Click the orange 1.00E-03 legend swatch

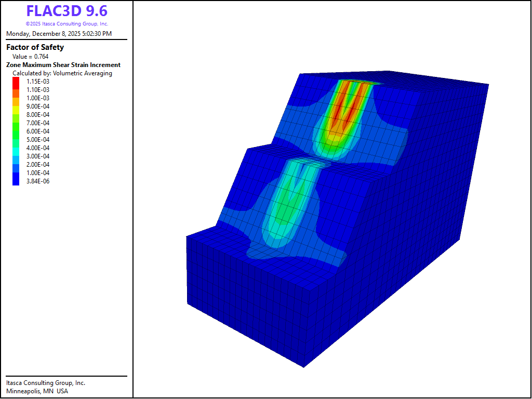(16, 98)
